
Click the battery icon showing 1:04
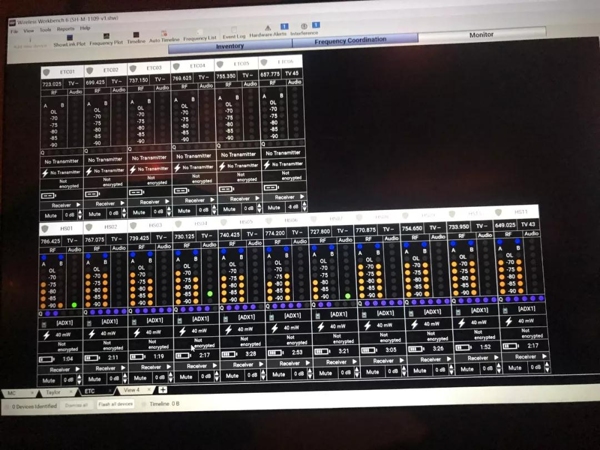click(x=46, y=360)
